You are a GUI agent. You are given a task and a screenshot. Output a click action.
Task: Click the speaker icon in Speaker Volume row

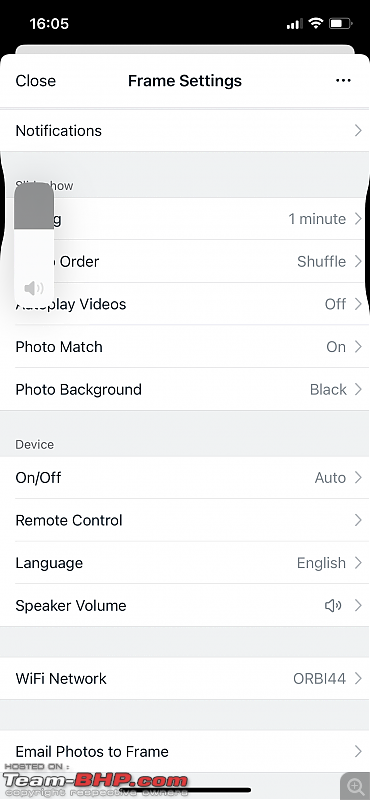tap(333, 606)
